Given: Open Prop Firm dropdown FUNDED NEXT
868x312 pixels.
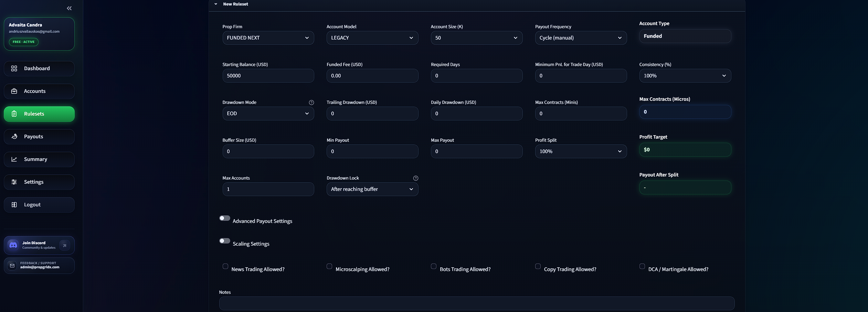Looking at the screenshot, I should tap(268, 38).
